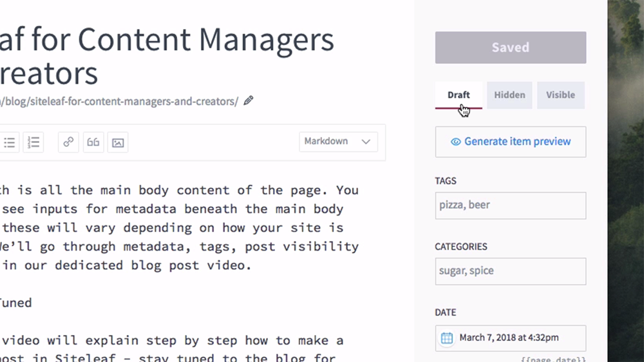Focus the Tags input field

click(x=511, y=205)
